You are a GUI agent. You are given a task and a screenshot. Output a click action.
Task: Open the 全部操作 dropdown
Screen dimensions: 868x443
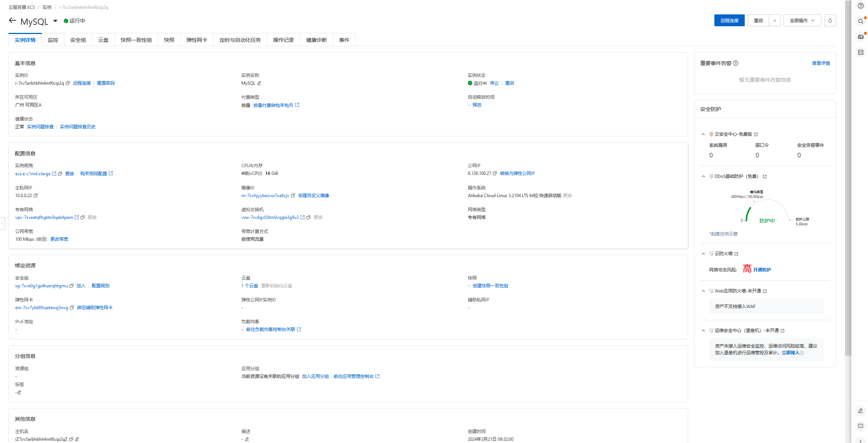(802, 21)
